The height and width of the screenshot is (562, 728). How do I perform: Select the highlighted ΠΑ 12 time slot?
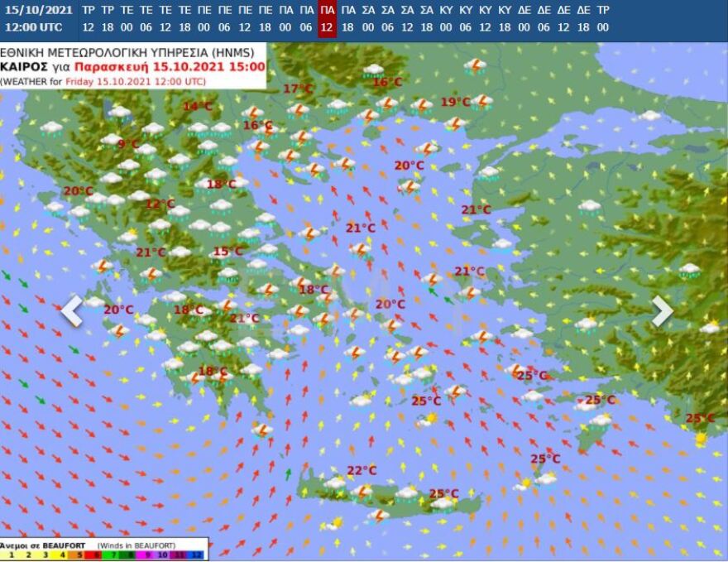[327, 18]
